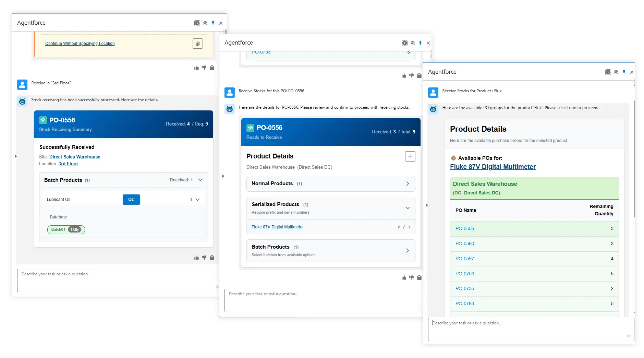The height and width of the screenshot is (358, 644).
Task: Close the left Agentforce panel
Action: coord(221,23)
